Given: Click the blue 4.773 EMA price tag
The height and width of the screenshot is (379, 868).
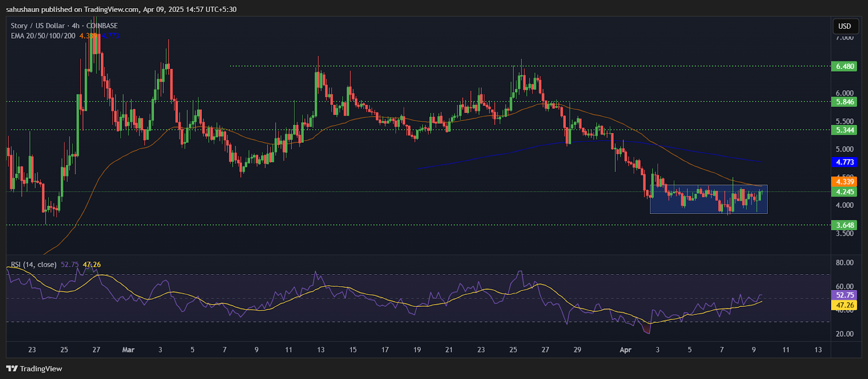Looking at the screenshot, I should coord(845,162).
